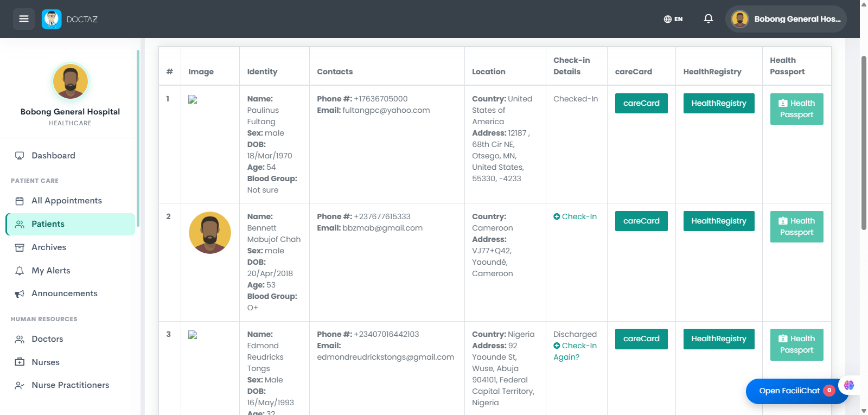Screen dimensions: 868x415
Task: Click the Patients people icon
Action: tap(20, 224)
